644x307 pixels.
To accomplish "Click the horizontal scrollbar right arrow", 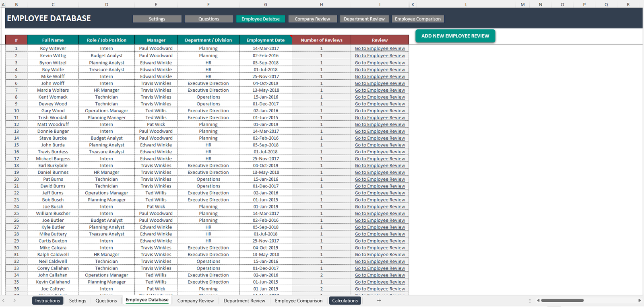I will click(x=639, y=301).
